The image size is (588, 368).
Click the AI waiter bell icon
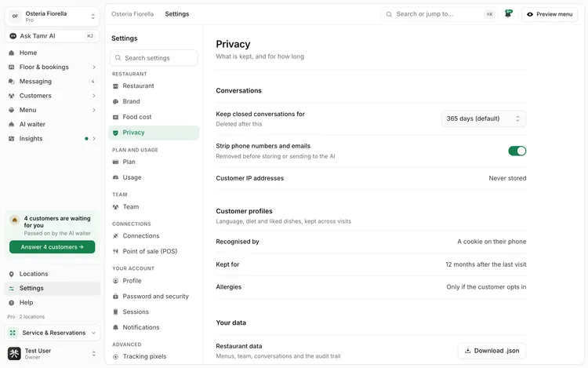coord(11,124)
